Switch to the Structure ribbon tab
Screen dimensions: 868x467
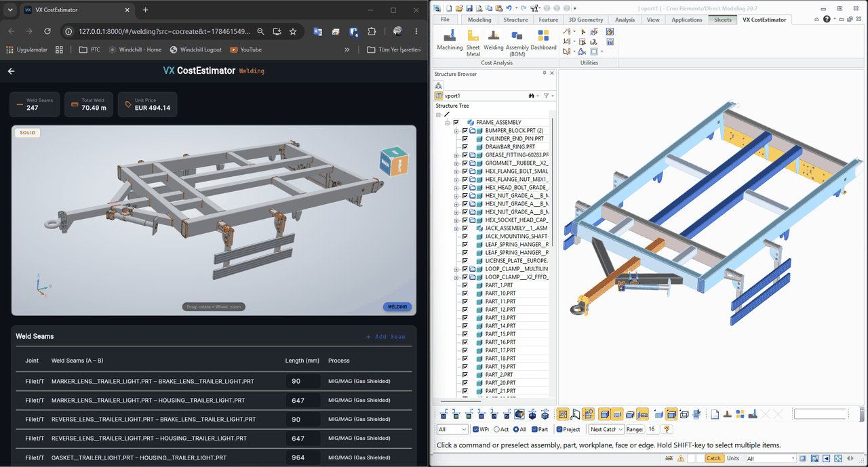pyautogui.click(x=515, y=20)
